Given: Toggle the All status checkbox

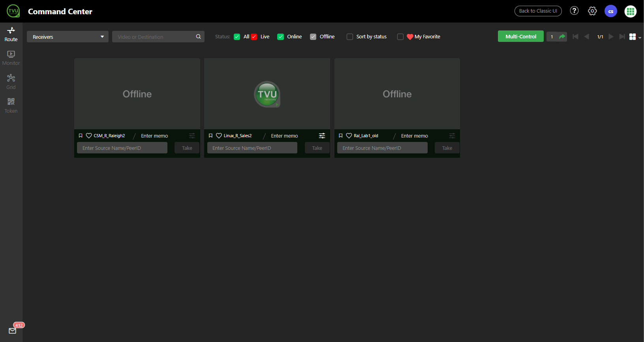Looking at the screenshot, I should point(237,37).
